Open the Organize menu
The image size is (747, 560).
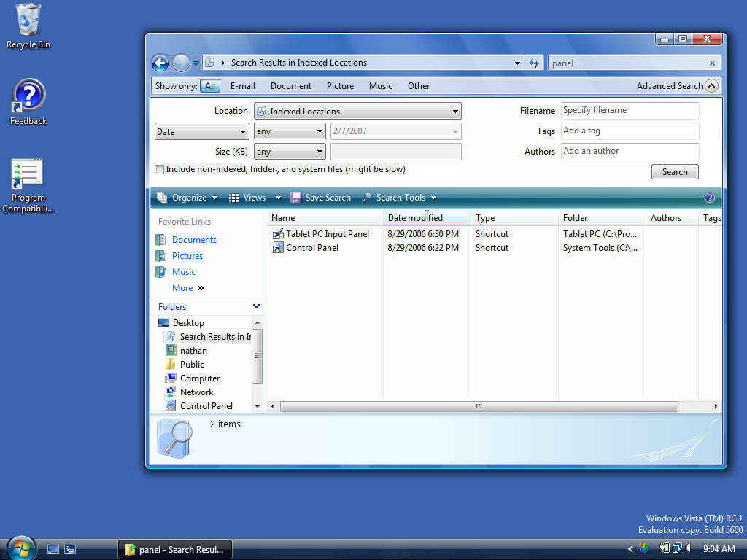187,198
